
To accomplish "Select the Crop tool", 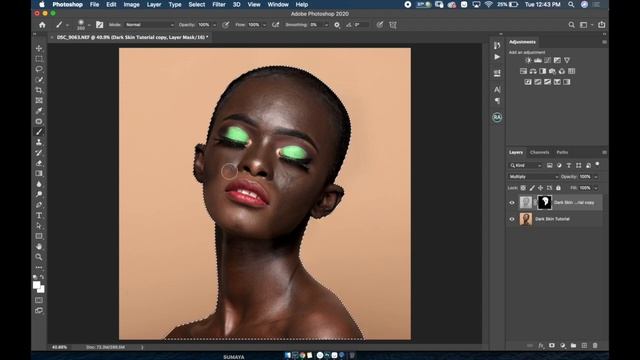I will pos(39,90).
